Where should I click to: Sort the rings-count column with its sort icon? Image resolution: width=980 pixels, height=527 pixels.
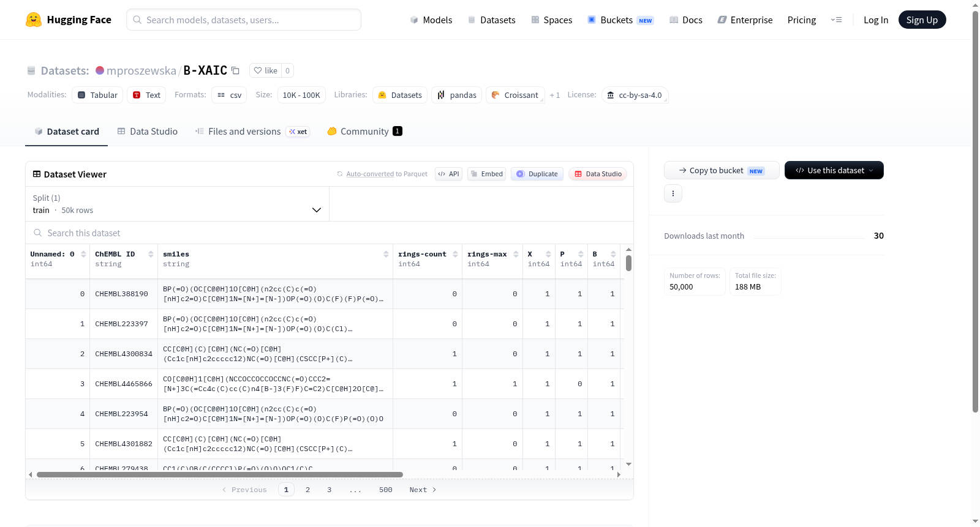coord(455,254)
